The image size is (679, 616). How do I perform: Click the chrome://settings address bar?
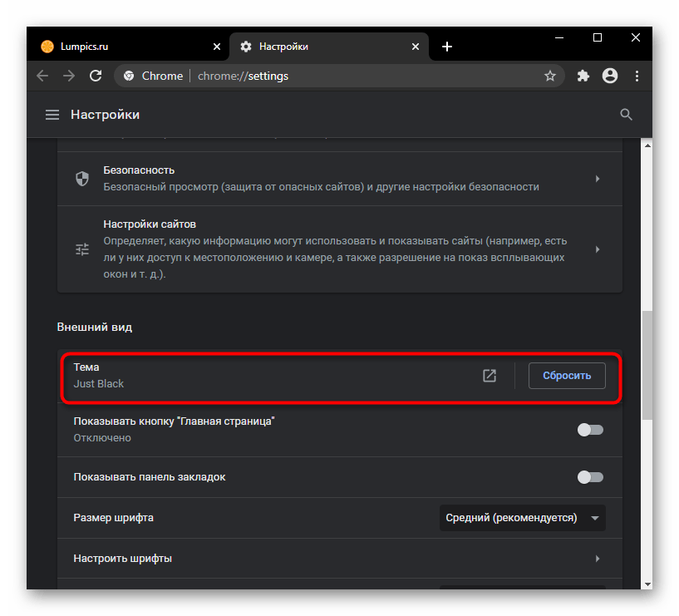(332, 76)
